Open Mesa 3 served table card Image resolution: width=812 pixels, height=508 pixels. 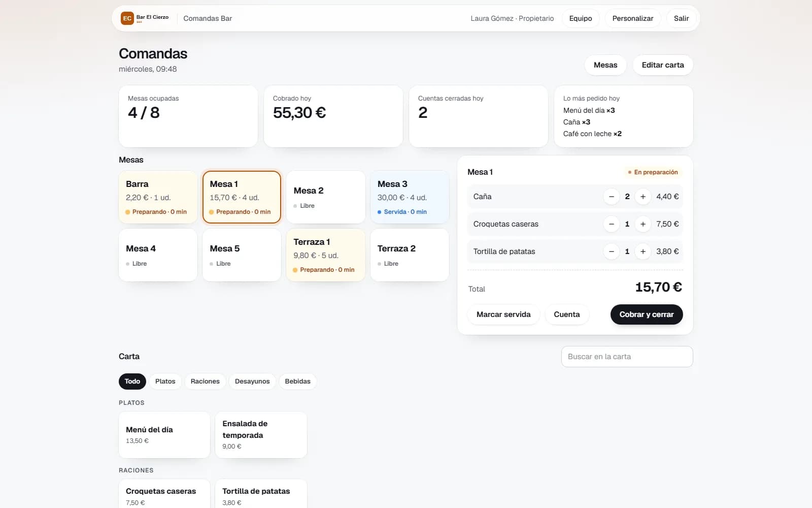410,197
